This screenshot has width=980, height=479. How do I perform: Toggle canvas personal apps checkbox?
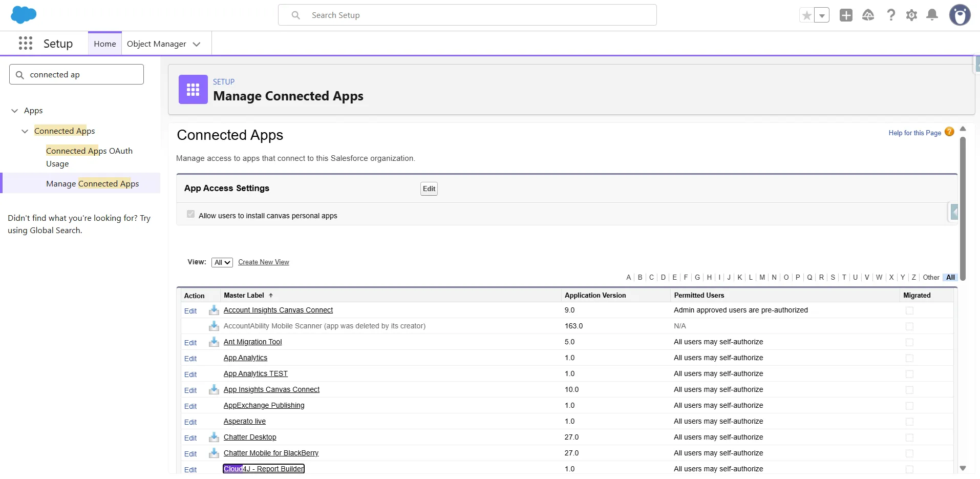[190, 214]
